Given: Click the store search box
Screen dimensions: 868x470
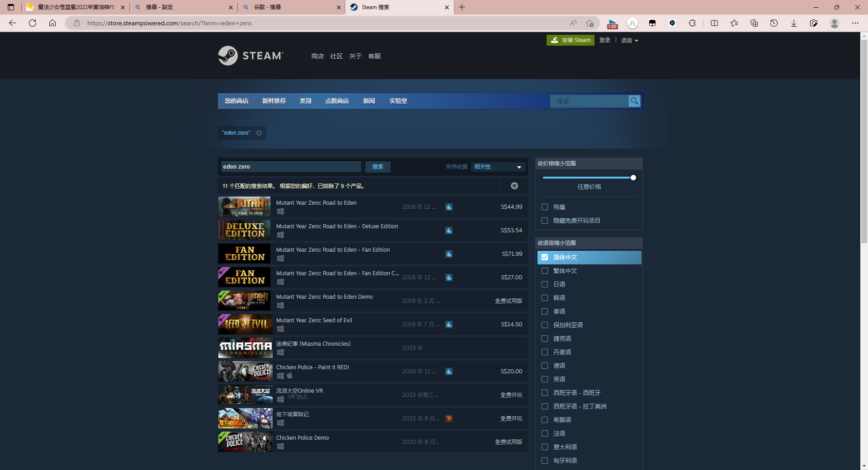Looking at the screenshot, I should click(590, 101).
